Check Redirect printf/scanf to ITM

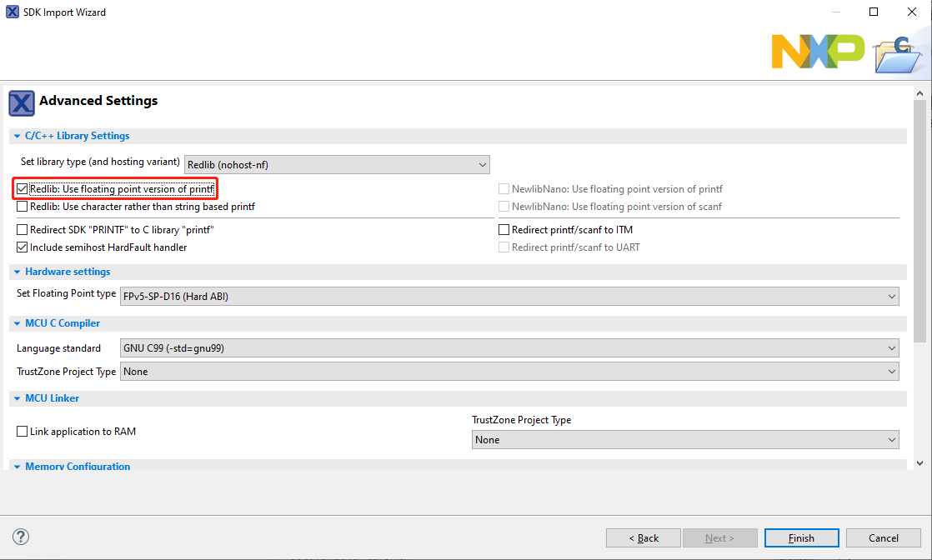[x=504, y=230]
